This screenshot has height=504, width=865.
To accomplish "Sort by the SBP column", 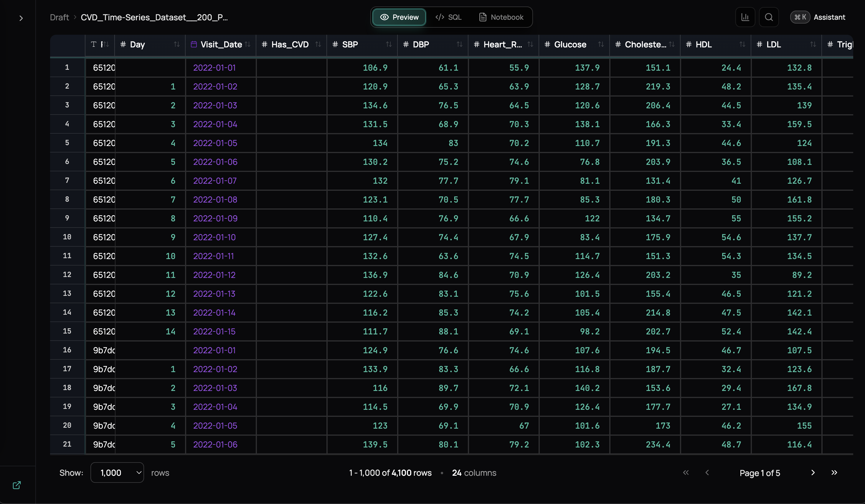I will (x=389, y=45).
